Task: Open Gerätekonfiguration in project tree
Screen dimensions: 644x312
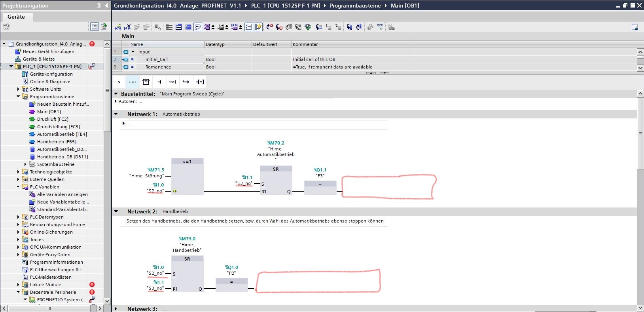Action: pos(51,74)
